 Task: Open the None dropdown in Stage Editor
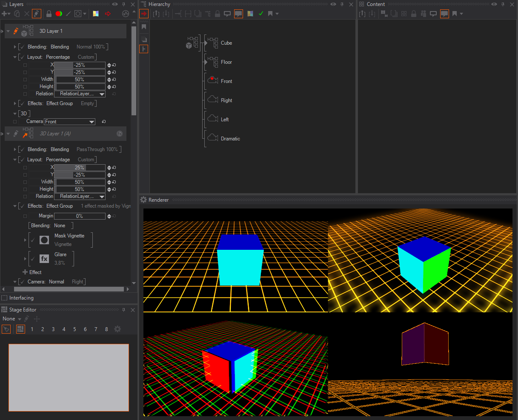pos(11,319)
